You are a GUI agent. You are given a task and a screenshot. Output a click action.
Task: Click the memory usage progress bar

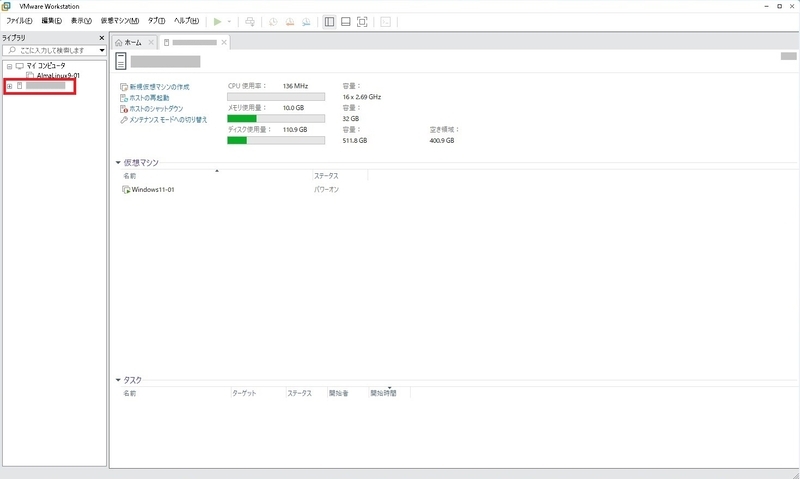(276, 118)
